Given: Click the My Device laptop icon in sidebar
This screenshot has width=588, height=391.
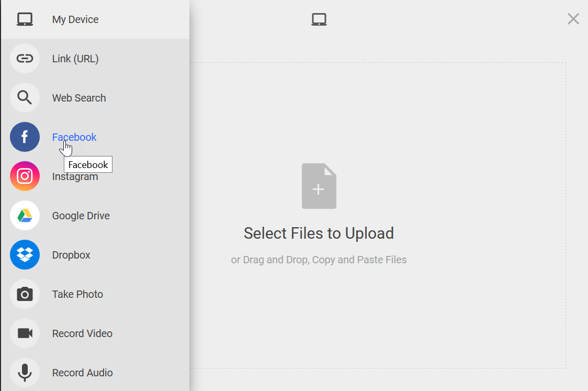Looking at the screenshot, I should tap(25, 19).
